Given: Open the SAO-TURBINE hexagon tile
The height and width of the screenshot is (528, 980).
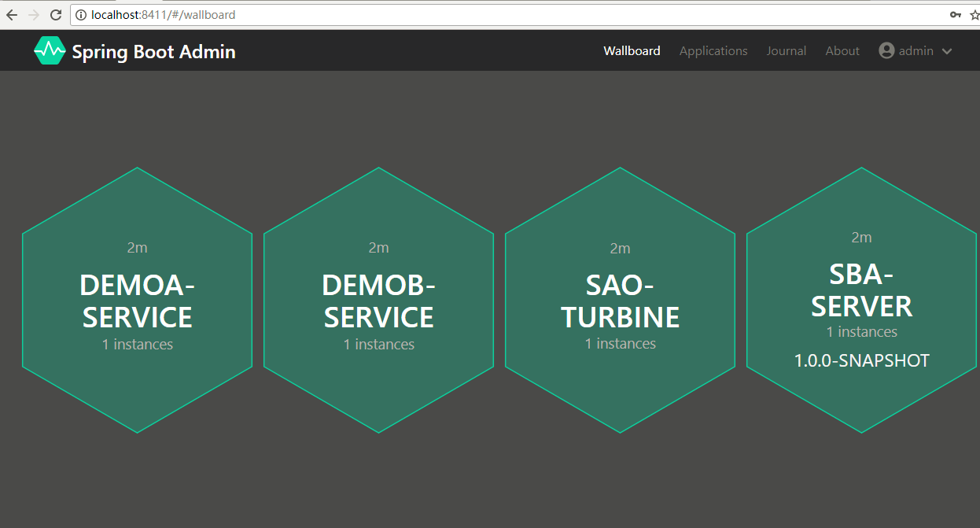Looking at the screenshot, I should [620, 300].
